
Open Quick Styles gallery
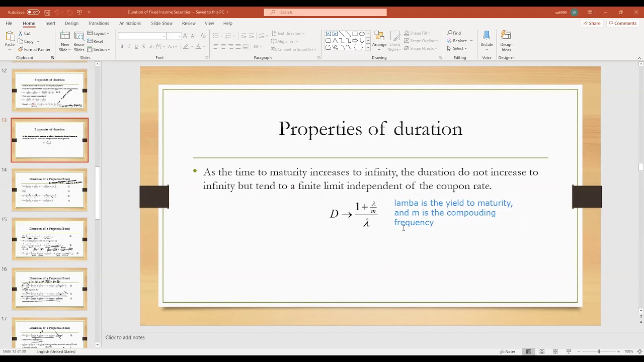[x=395, y=40]
